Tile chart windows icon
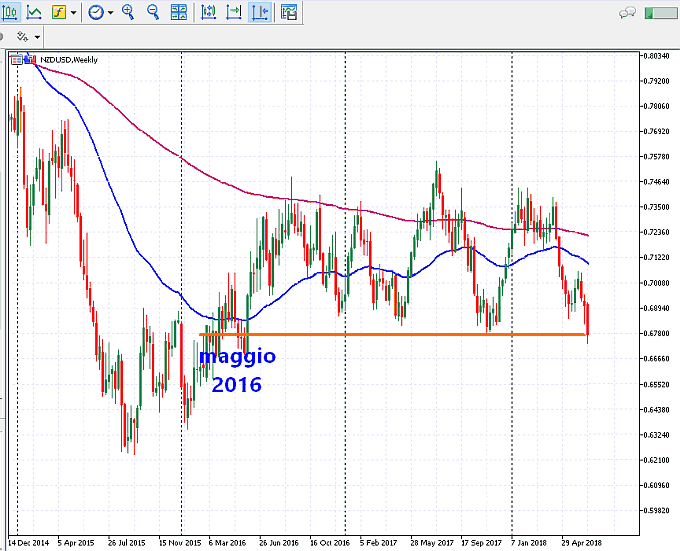Image resolution: width=680 pixels, height=551 pixels. tap(179, 13)
